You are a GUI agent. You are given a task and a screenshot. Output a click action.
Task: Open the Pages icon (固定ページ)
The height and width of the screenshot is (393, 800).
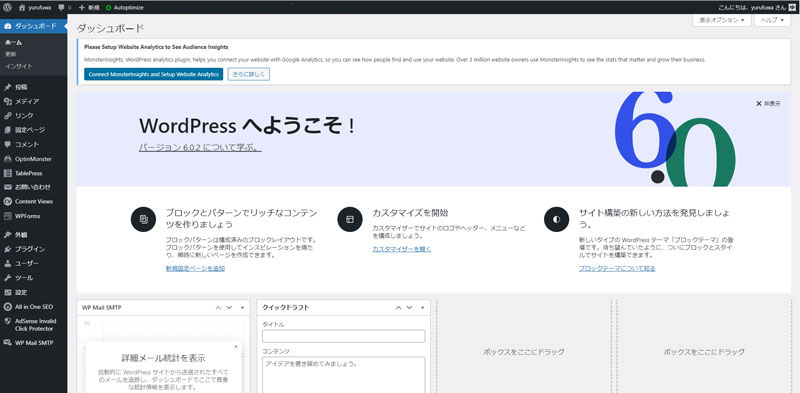point(7,130)
